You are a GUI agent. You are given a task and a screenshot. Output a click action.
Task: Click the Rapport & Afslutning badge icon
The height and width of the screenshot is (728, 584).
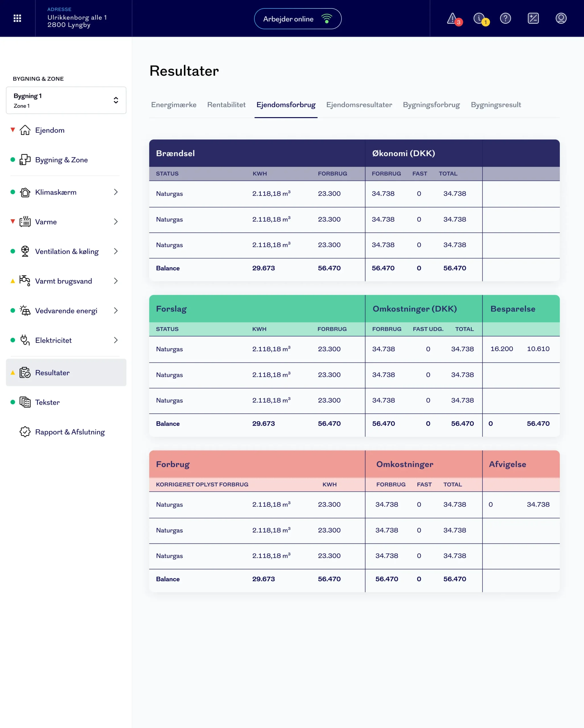pos(25,432)
